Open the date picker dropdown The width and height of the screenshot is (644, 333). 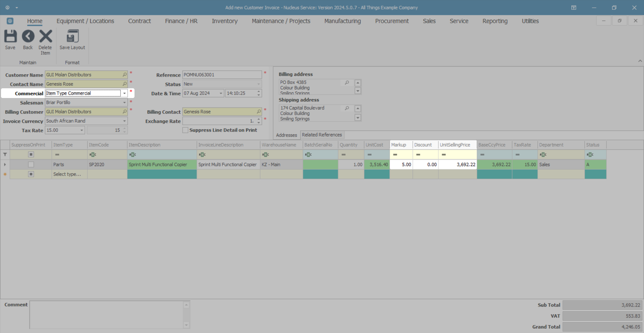click(221, 93)
